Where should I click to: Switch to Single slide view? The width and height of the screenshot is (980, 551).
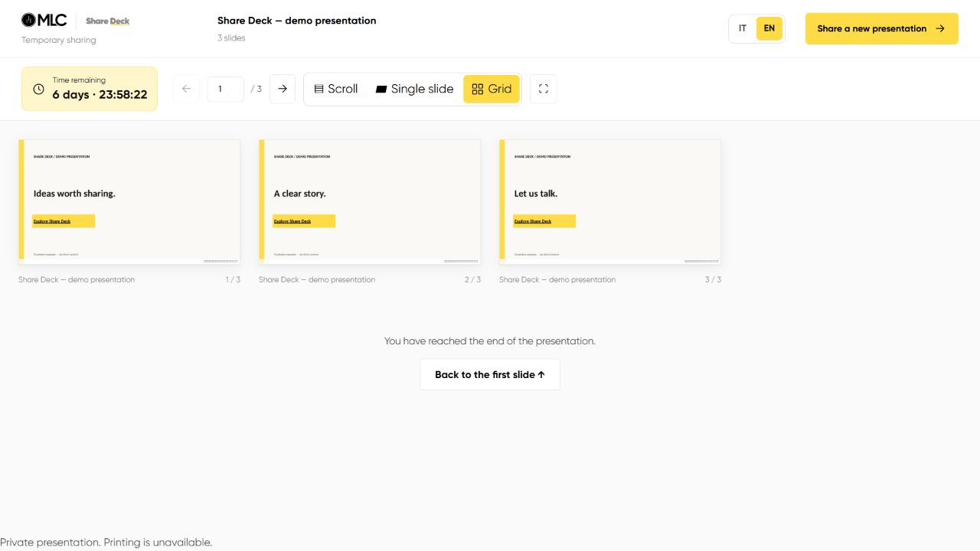pos(414,89)
